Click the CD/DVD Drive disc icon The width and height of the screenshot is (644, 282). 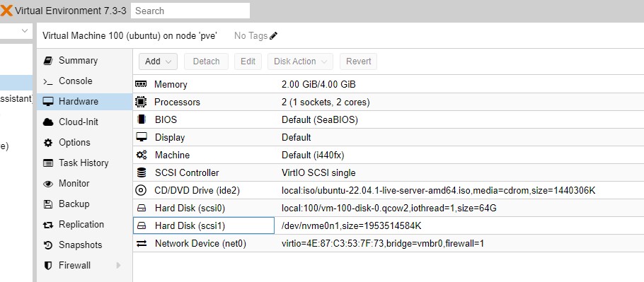[x=141, y=190]
